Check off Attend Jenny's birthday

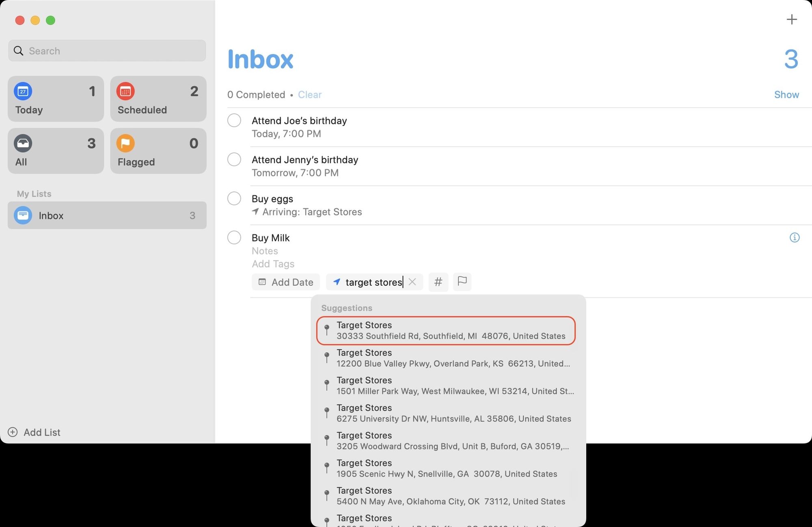coord(234,159)
